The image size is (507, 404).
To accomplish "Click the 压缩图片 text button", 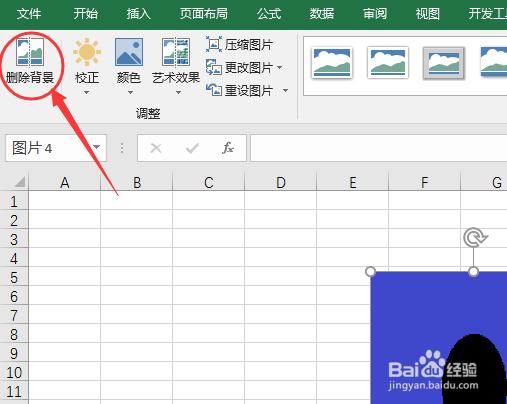I will tap(249, 45).
